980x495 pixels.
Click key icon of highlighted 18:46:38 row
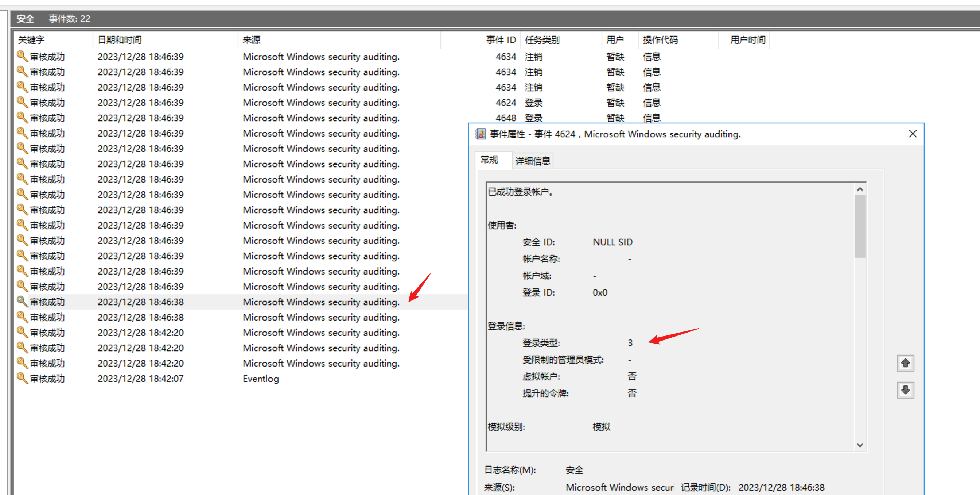[22, 302]
